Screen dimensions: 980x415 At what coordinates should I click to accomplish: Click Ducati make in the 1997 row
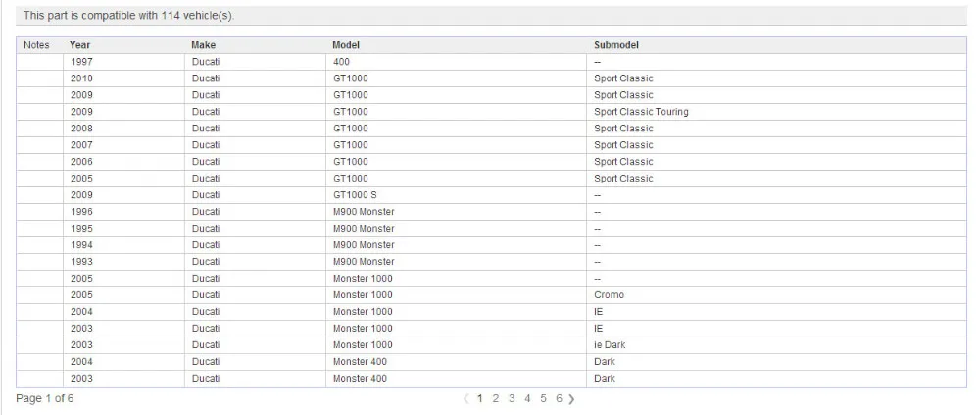click(206, 62)
